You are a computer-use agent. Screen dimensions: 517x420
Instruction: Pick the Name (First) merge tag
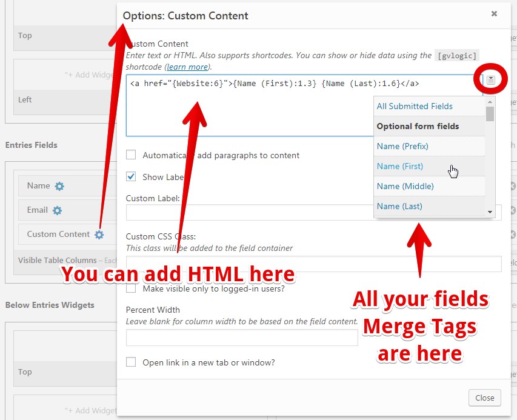pyautogui.click(x=400, y=166)
